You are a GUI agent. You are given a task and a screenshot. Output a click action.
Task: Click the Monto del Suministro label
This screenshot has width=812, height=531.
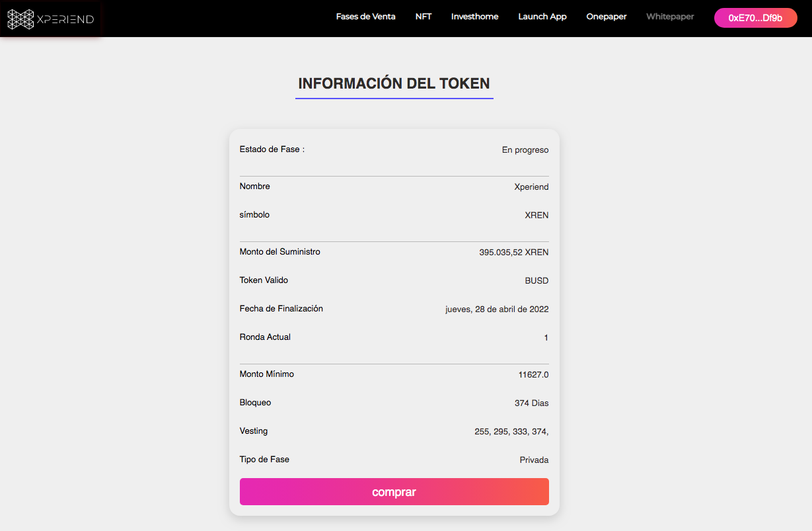[280, 252]
